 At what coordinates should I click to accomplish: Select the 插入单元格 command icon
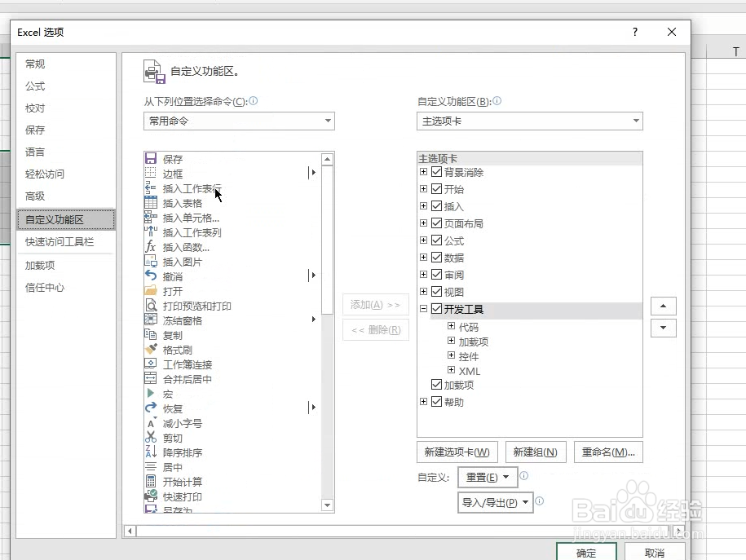tap(151, 218)
